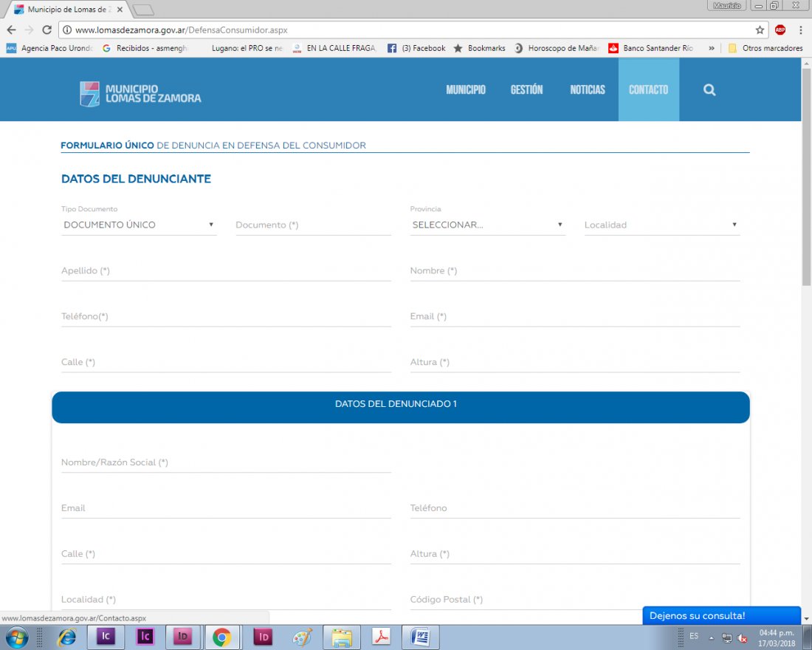Reload the current page

(x=47, y=30)
